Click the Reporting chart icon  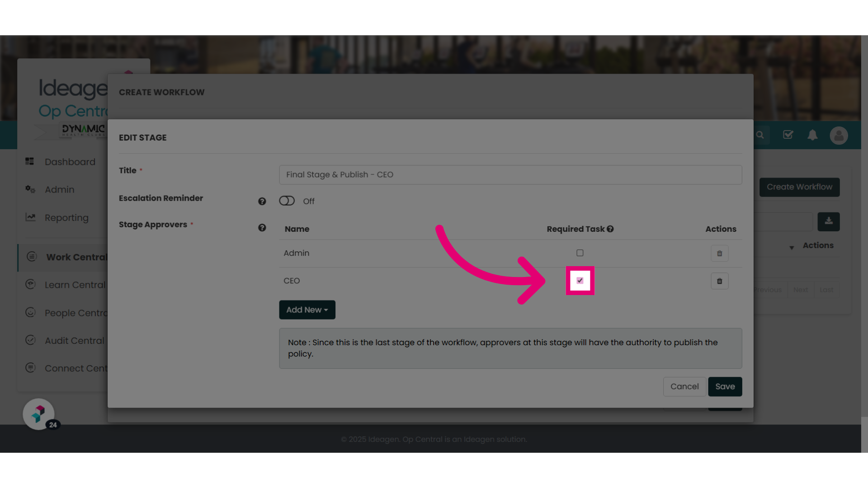30,217
